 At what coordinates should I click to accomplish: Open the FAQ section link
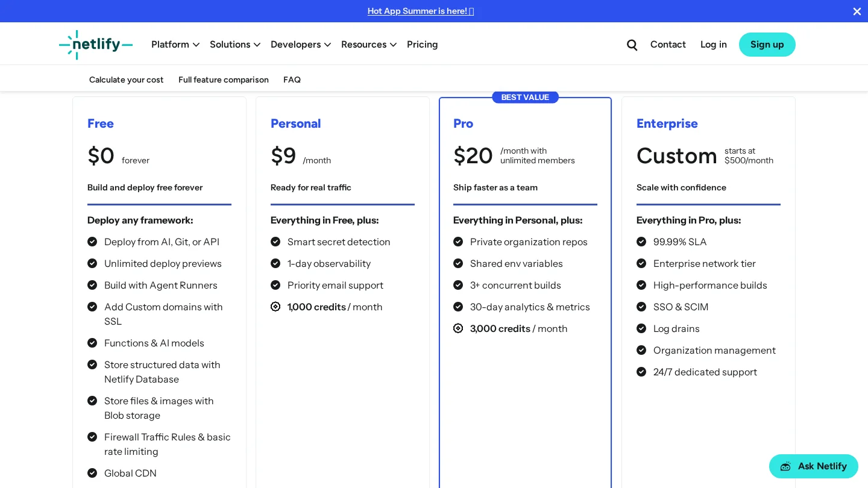(292, 80)
